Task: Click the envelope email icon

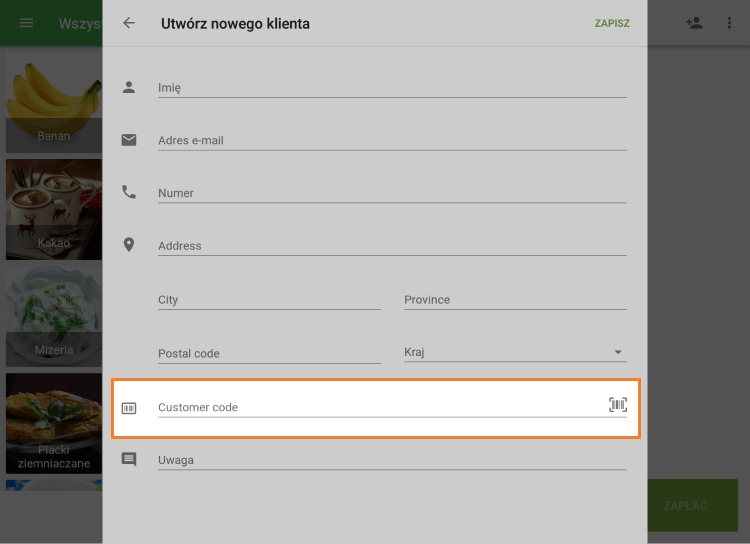Action: pos(129,140)
